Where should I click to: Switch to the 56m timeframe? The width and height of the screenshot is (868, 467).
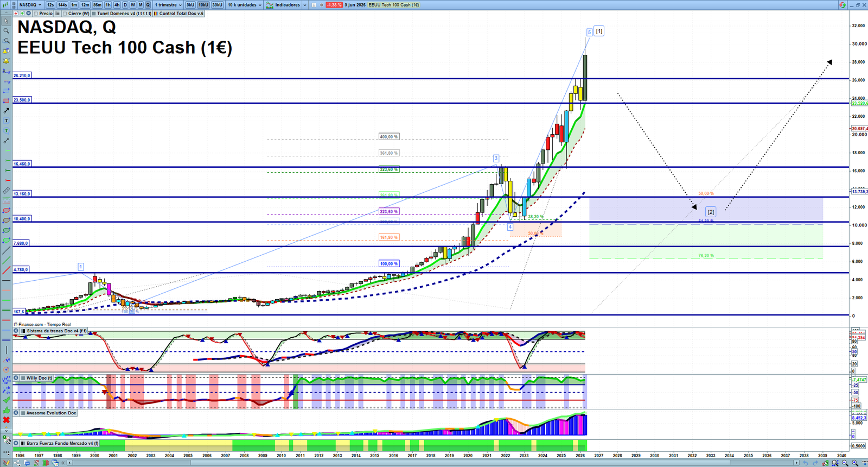[x=97, y=5]
